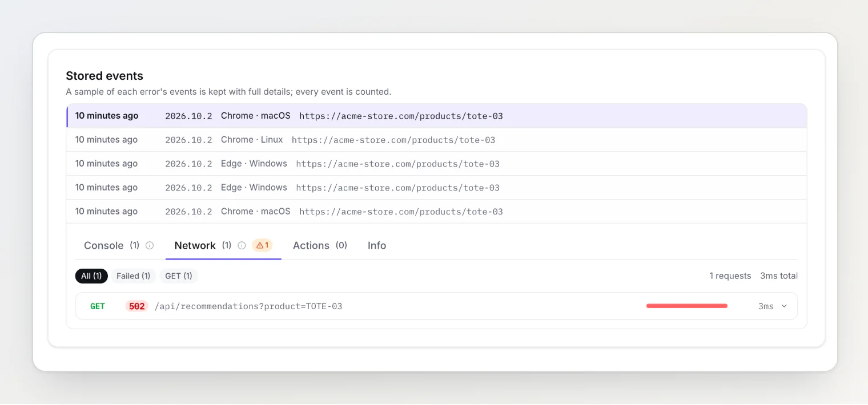Image resolution: width=868 pixels, height=405 pixels.
Task: Click the red request timing bar
Action: (687, 306)
